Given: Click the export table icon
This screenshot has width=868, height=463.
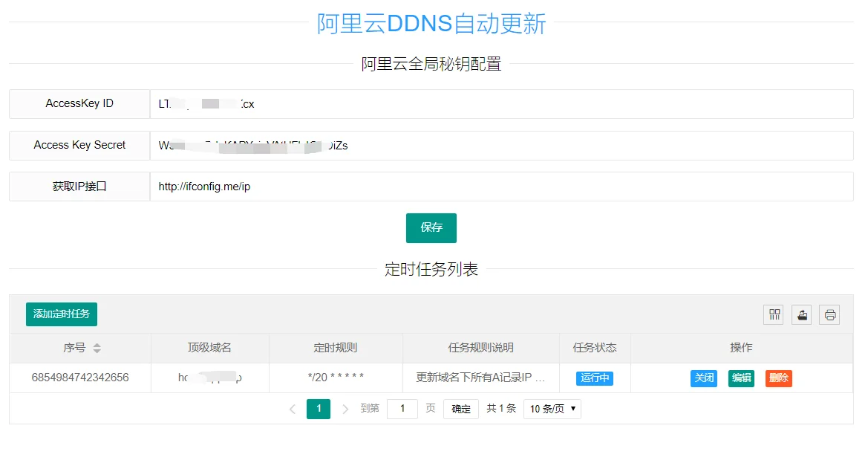Looking at the screenshot, I should coord(802,314).
